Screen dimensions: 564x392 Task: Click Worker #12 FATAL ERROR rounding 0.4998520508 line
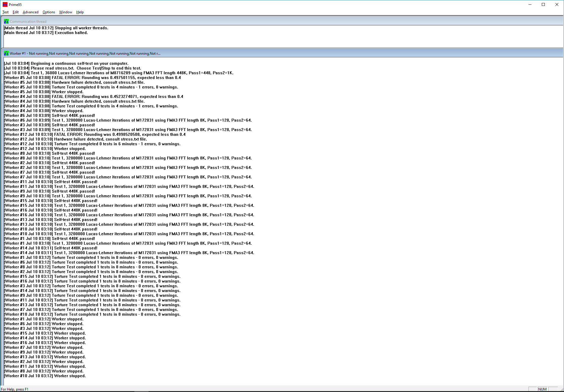click(x=95, y=134)
